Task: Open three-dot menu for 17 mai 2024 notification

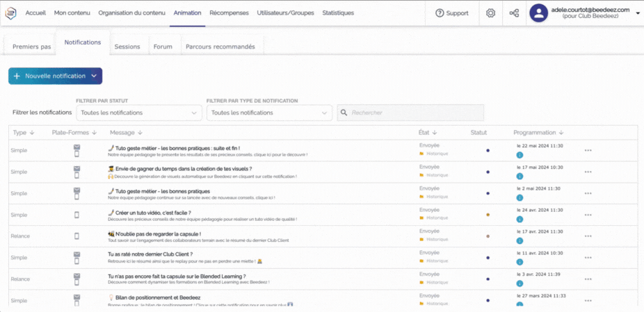Action: [588, 172]
